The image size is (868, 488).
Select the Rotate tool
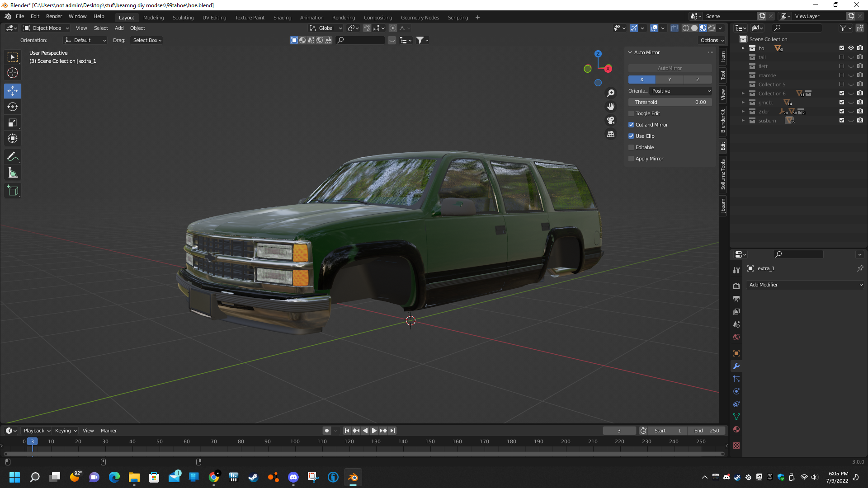click(x=13, y=107)
